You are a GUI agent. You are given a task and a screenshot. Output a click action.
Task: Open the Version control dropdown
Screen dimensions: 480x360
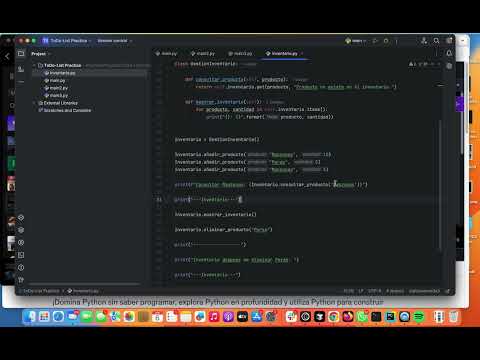(x=115, y=41)
